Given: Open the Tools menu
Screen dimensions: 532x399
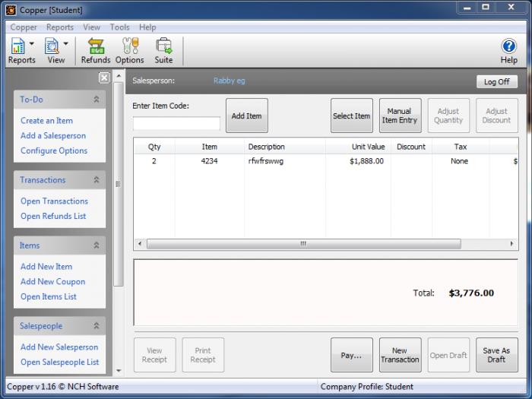Looking at the screenshot, I should click(x=120, y=27).
